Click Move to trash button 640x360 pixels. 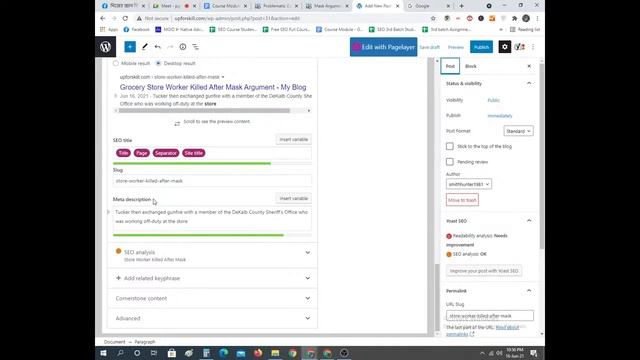pos(462,200)
